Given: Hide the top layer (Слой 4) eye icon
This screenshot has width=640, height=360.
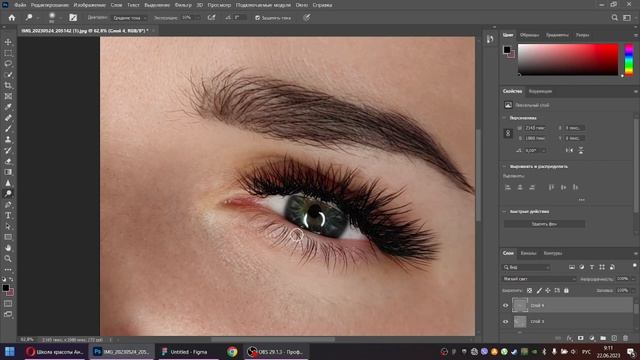Looking at the screenshot, I should pyautogui.click(x=506, y=305).
